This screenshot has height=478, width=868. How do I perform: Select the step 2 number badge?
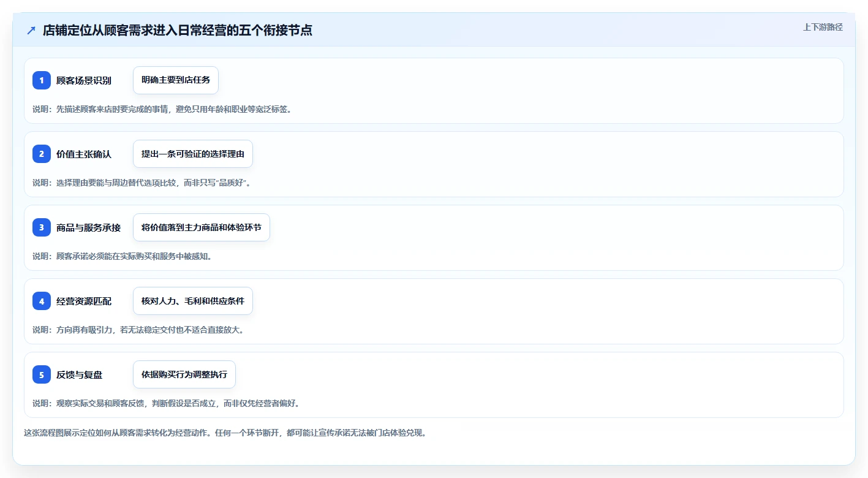[42, 154]
